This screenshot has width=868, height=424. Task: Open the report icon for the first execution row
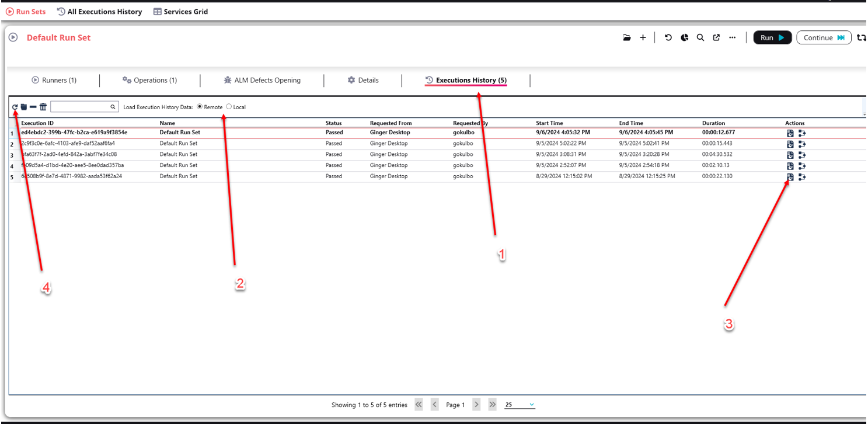point(791,133)
